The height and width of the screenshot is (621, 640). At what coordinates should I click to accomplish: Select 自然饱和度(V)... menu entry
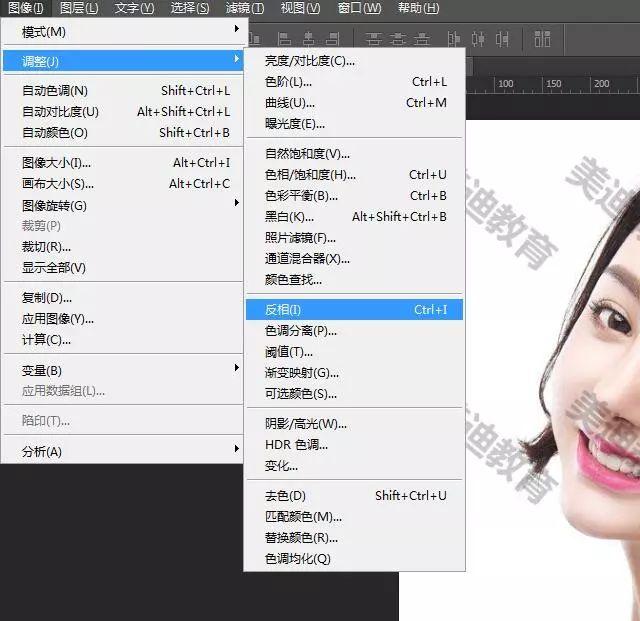click(354, 154)
